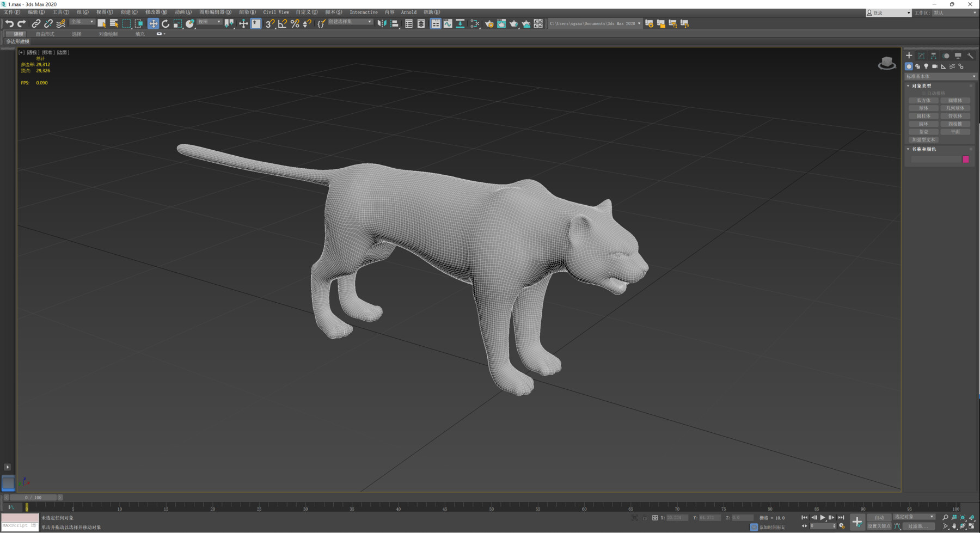
Task: Switch to the Lights category in Create panel
Action: pos(926,66)
